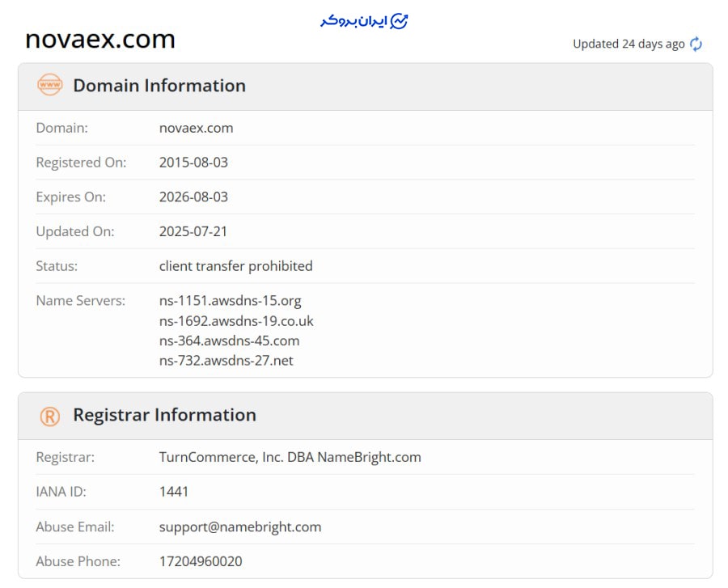Select name server ns-364.awsdns-45.com
The height and width of the screenshot is (588, 728).
[x=230, y=341]
